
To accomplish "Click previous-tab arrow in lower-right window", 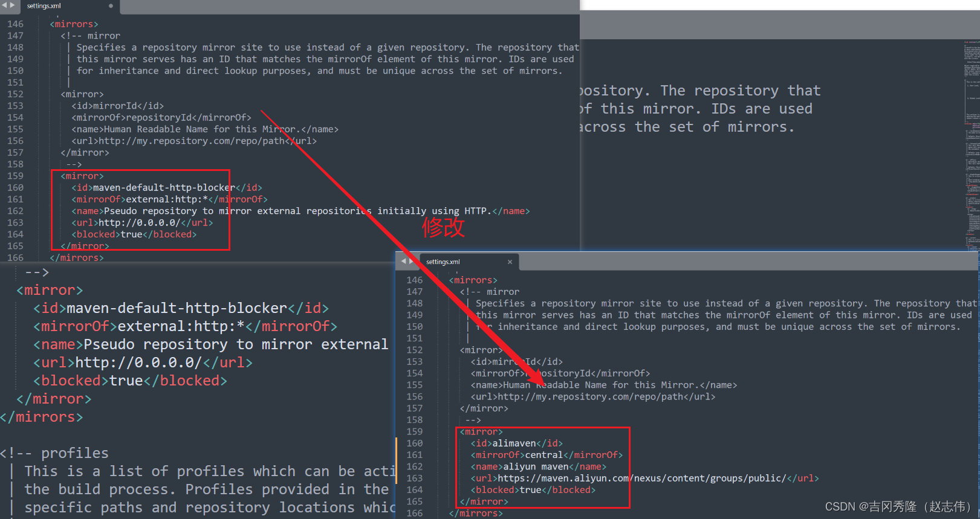I will 403,261.
